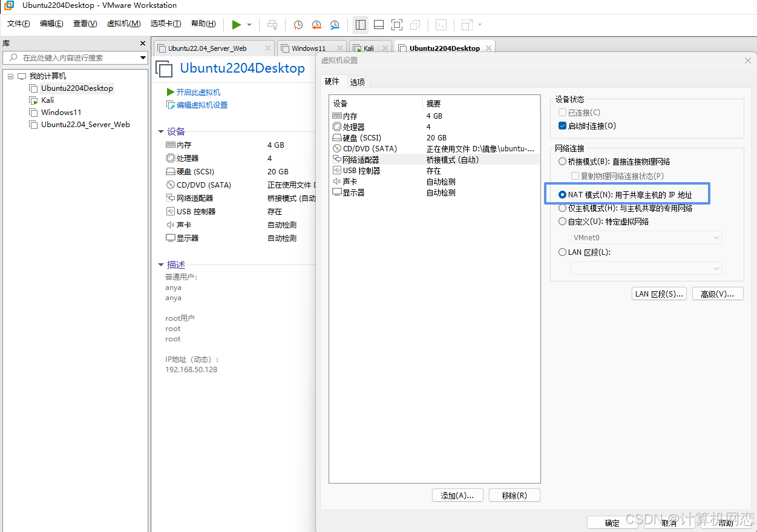The image size is (757, 532).
Task: Click the green power-on play toolbar icon
Action: (236, 25)
